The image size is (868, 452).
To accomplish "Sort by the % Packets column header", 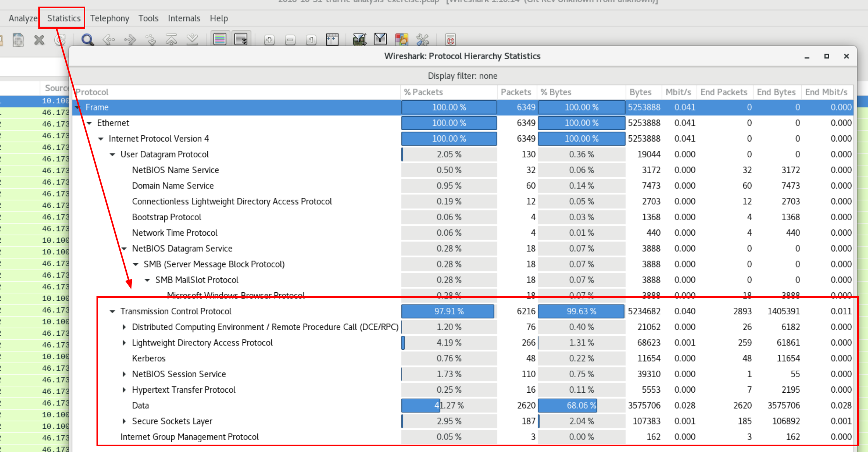I will [449, 92].
